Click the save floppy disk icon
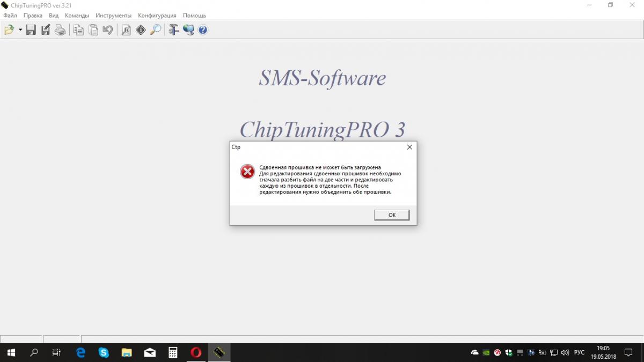This screenshot has height=362, width=644. point(31,30)
